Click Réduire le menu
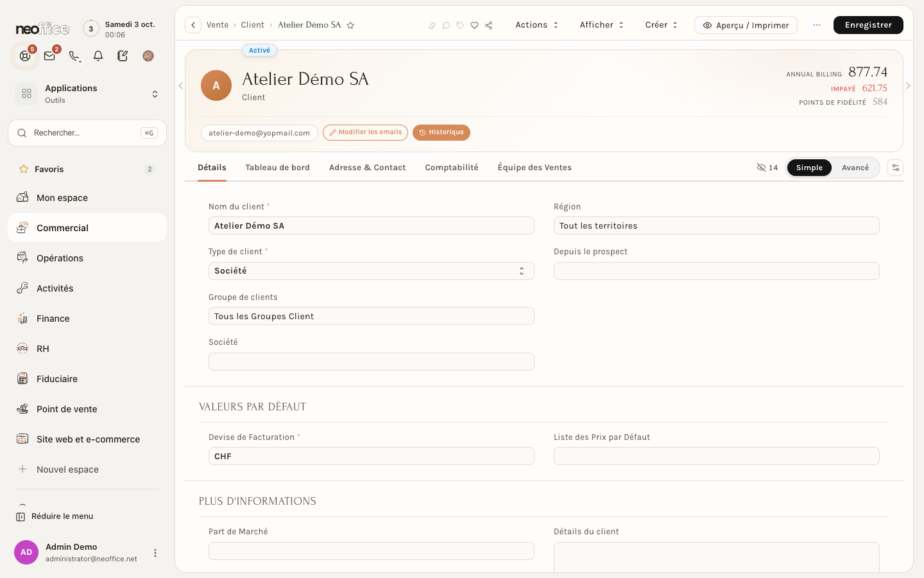This screenshot has height=578, width=924. tap(55, 516)
